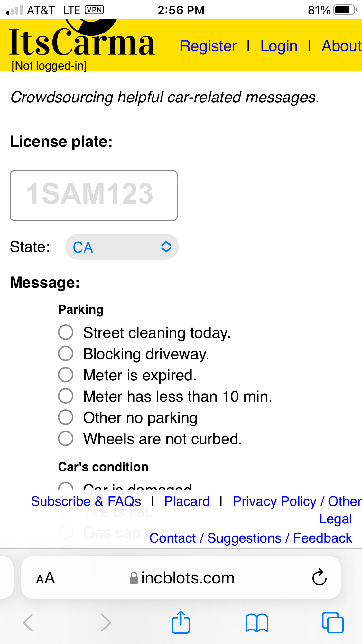Open the About link in header
Image resolution: width=362 pixels, height=644 pixels.
coord(342,46)
